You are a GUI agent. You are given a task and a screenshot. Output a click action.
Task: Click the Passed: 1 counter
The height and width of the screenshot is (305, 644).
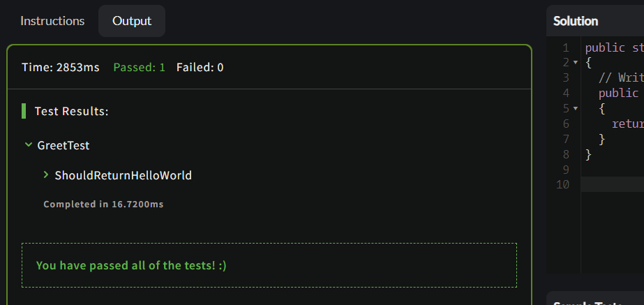140,68
